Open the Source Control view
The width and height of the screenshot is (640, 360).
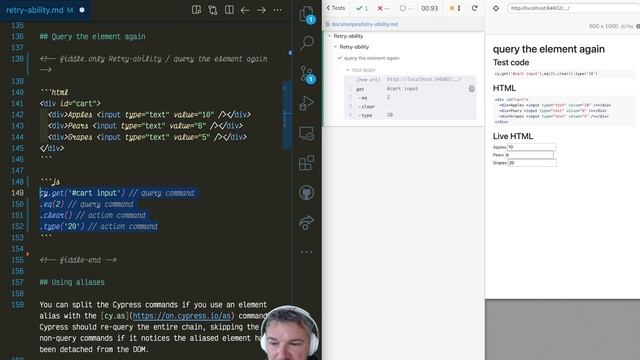click(x=307, y=74)
